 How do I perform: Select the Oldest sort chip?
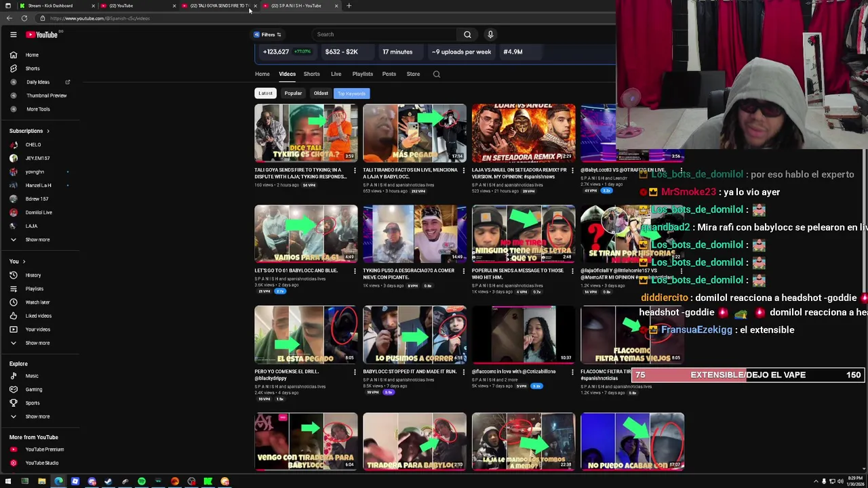(321, 94)
